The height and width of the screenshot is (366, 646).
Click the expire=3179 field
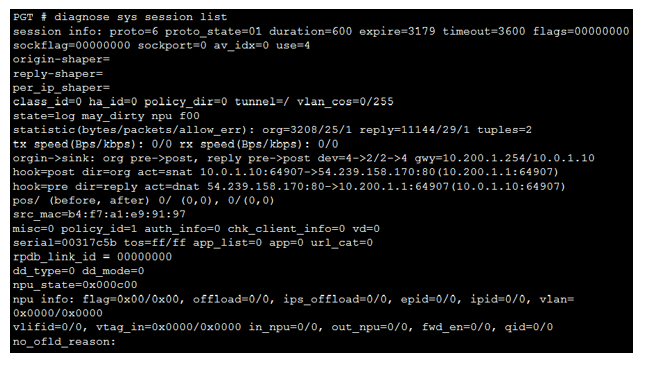(x=397, y=31)
